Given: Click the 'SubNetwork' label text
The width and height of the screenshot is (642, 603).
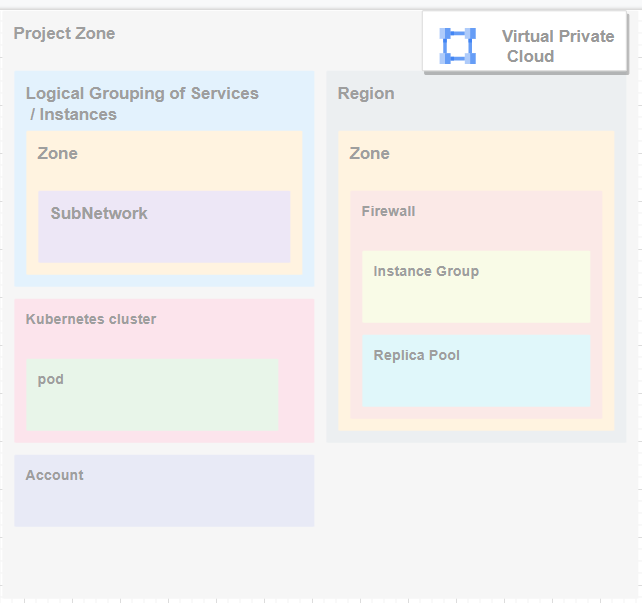Looking at the screenshot, I should (x=99, y=214).
